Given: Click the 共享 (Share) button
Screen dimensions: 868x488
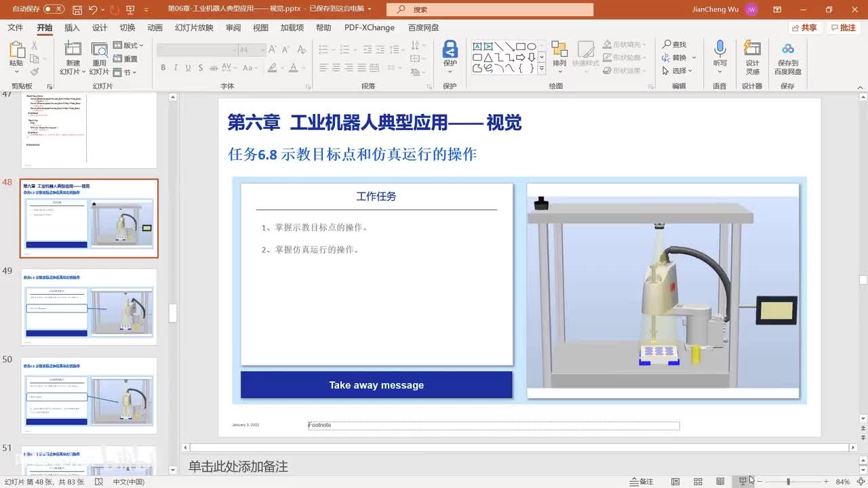Looking at the screenshot, I should tap(805, 28).
